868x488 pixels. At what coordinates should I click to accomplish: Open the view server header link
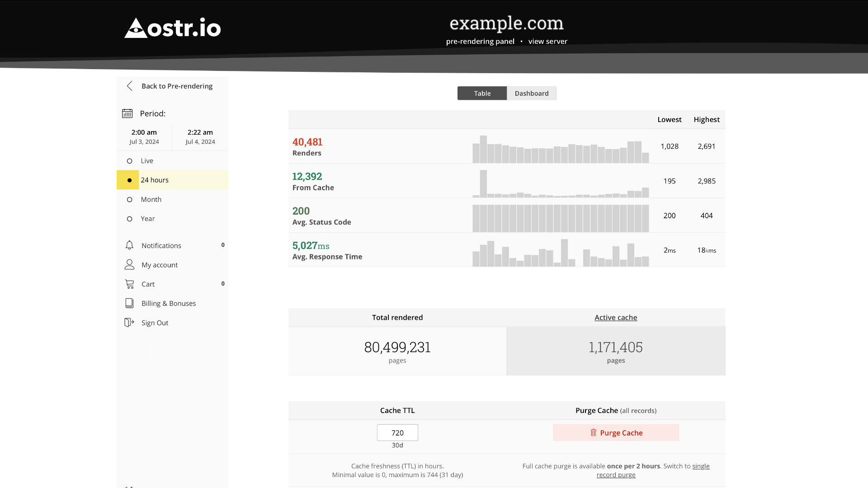click(547, 41)
